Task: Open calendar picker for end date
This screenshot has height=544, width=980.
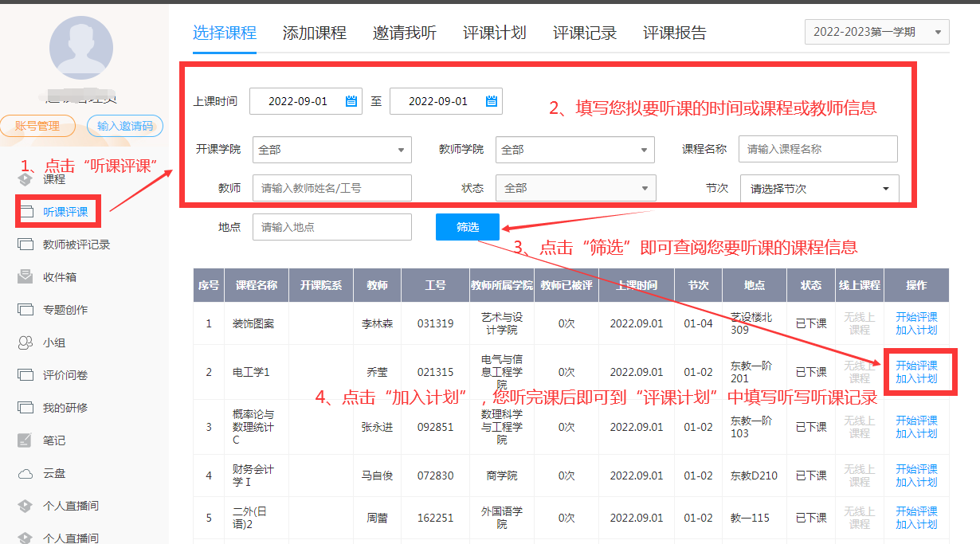Action: click(x=492, y=101)
